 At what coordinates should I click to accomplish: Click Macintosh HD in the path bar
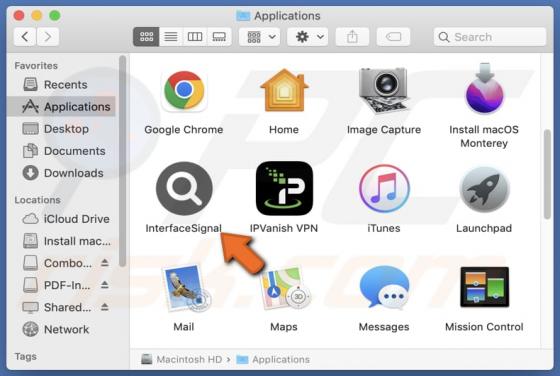click(182, 359)
